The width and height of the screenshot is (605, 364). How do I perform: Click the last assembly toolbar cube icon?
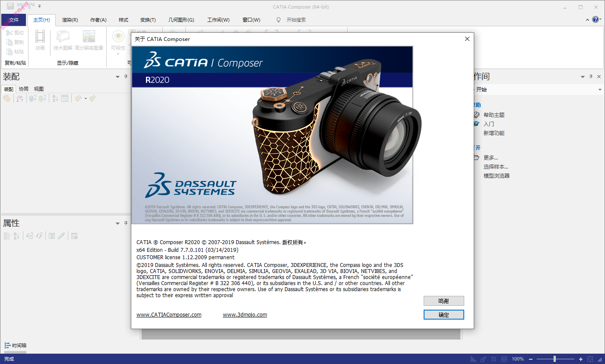pyautogui.click(x=92, y=98)
